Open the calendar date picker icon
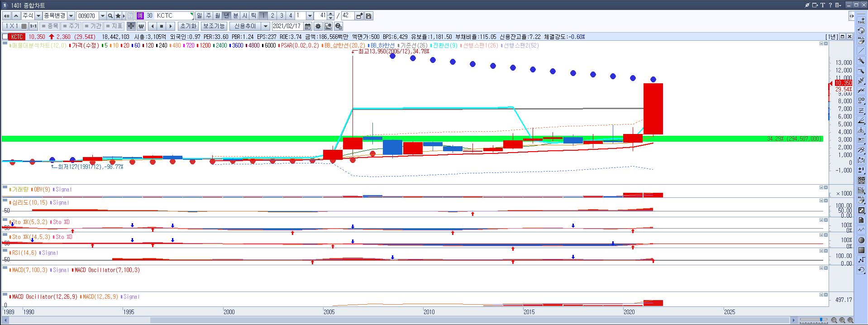868x325 pixels. (308, 26)
